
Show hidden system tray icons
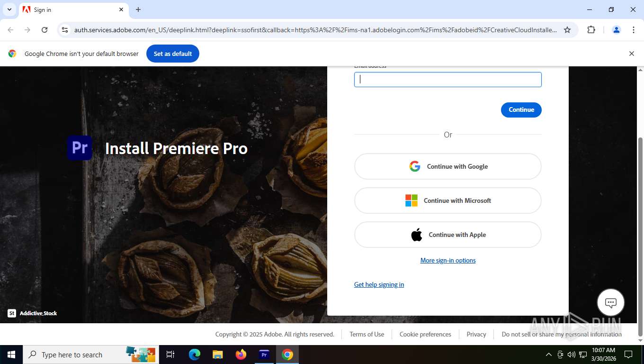click(x=549, y=355)
